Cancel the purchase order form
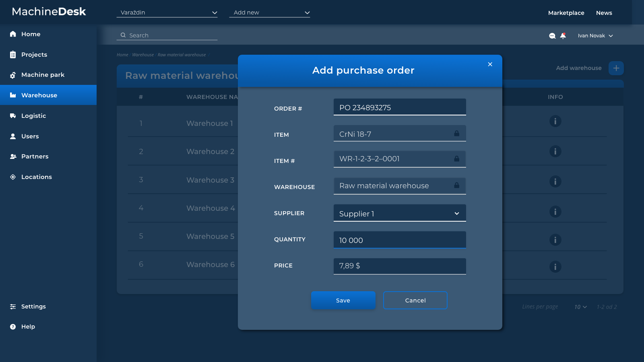Screen dimensions: 644x362 click(415, 300)
